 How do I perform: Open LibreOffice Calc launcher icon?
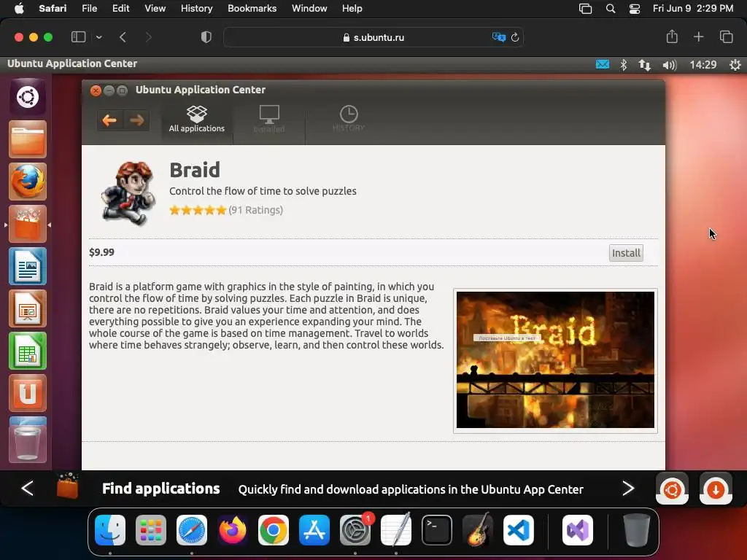[x=28, y=351]
